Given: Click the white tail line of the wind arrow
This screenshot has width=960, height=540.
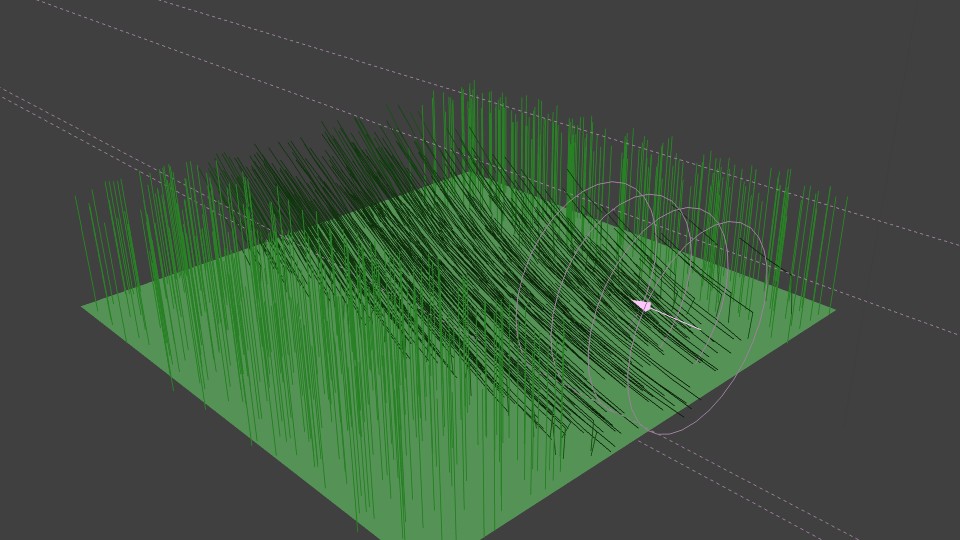Looking at the screenshot, I should (678, 319).
